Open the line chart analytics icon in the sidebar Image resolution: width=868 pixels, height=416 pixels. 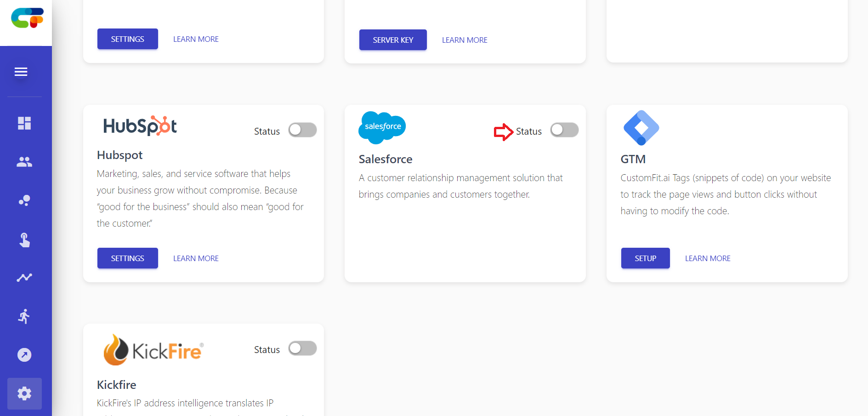[x=24, y=277]
